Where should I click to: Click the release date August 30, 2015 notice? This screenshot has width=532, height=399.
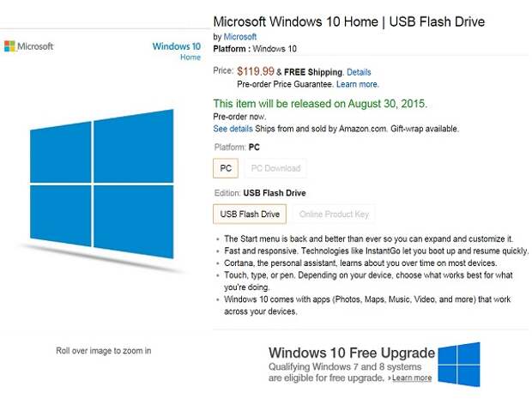coord(320,104)
